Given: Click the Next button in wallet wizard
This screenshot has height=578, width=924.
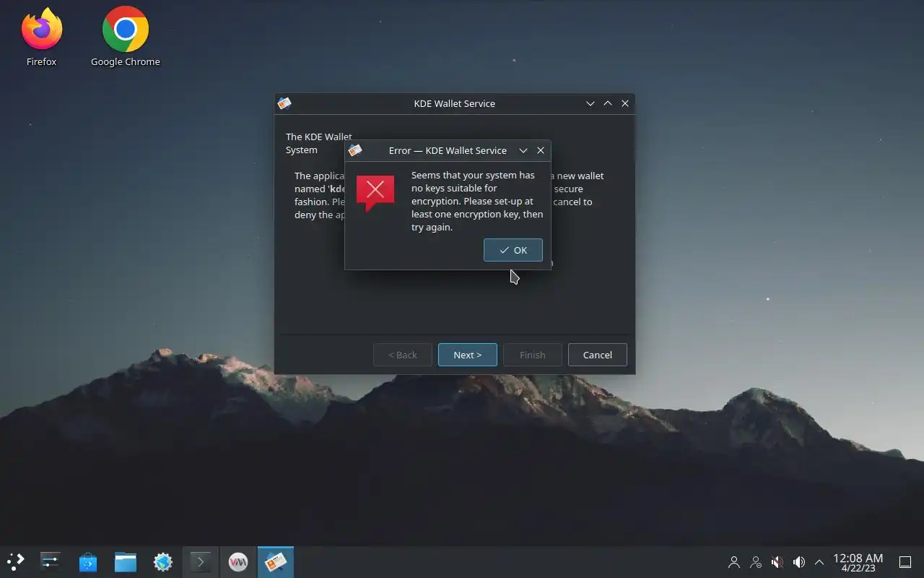Looking at the screenshot, I should point(467,355).
